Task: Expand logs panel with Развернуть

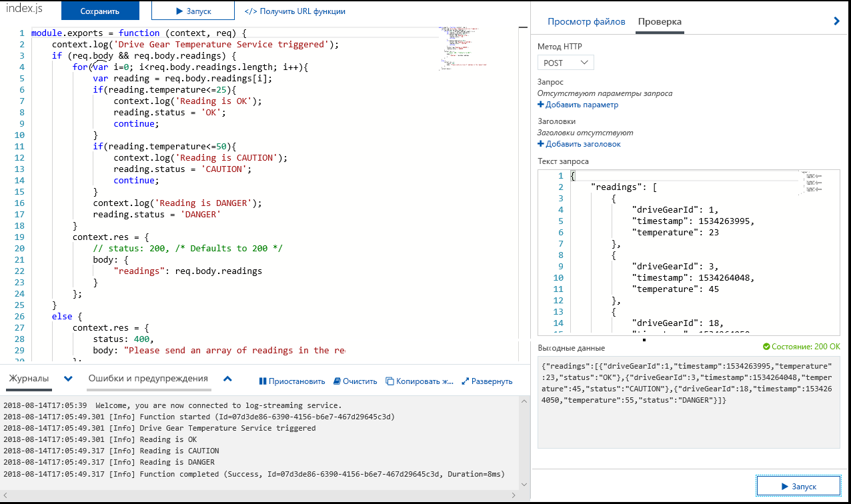Action: [487, 381]
